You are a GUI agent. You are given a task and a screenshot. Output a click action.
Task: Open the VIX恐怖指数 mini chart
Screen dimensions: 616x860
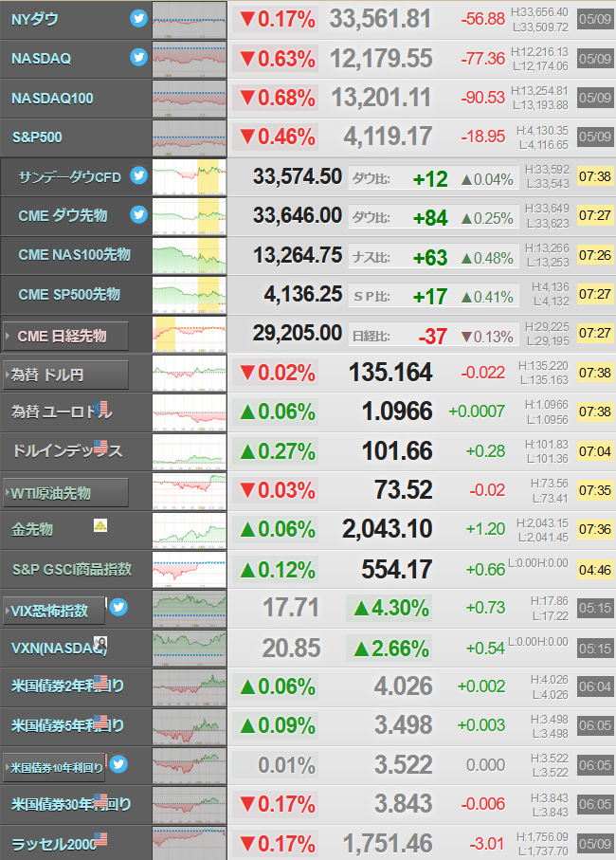(190, 608)
